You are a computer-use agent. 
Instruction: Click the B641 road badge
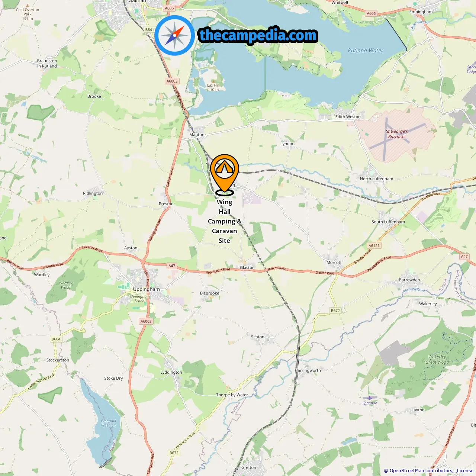pyautogui.click(x=149, y=30)
